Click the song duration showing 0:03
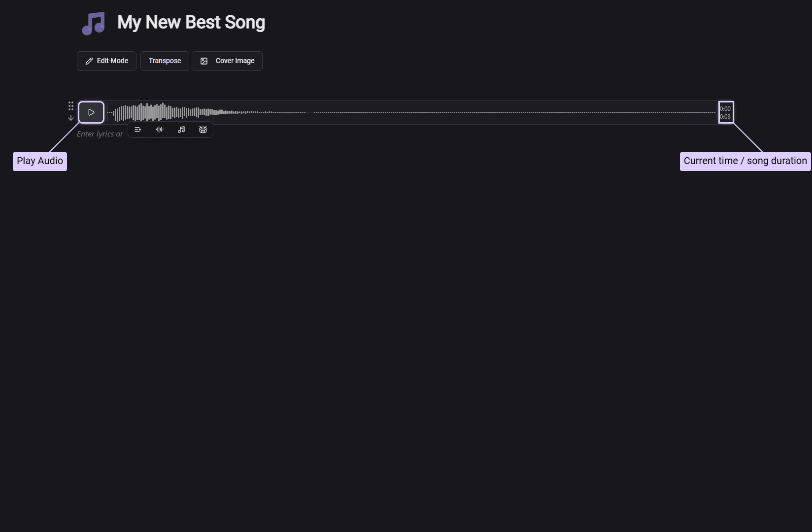 click(x=725, y=117)
